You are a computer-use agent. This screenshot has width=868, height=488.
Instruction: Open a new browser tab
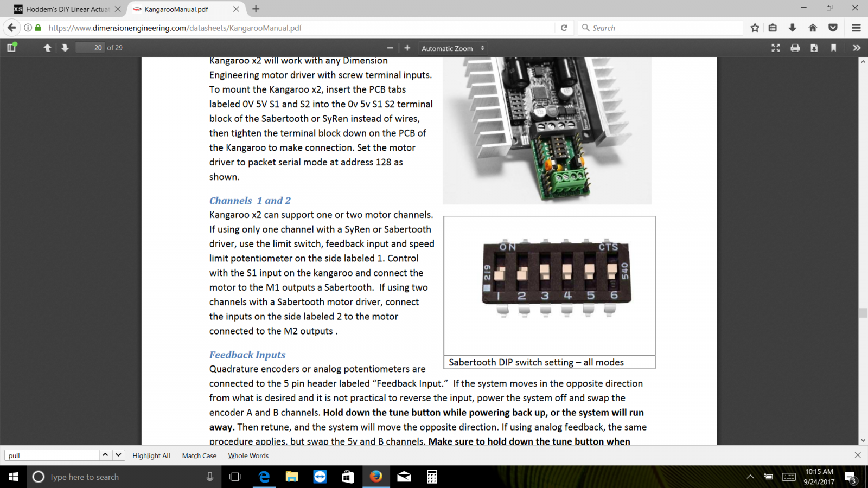click(x=256, y=9)
